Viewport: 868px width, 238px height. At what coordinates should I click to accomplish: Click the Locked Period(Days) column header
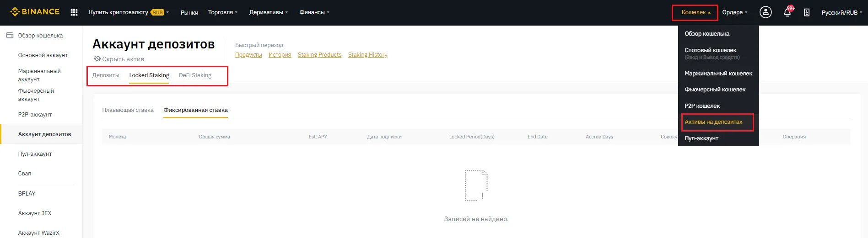(x=472, y=137)
